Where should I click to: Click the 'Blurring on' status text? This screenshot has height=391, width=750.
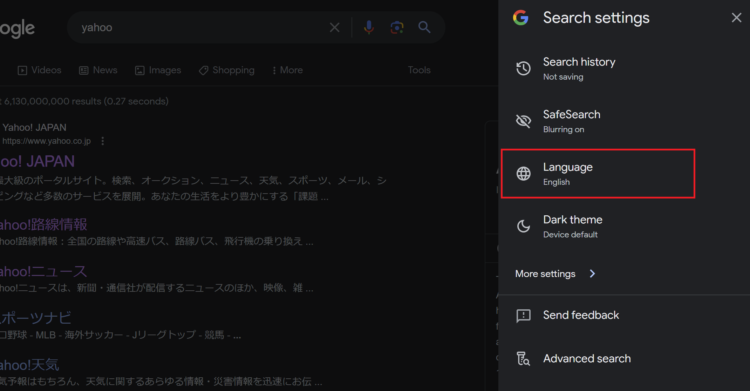(563, 130)
